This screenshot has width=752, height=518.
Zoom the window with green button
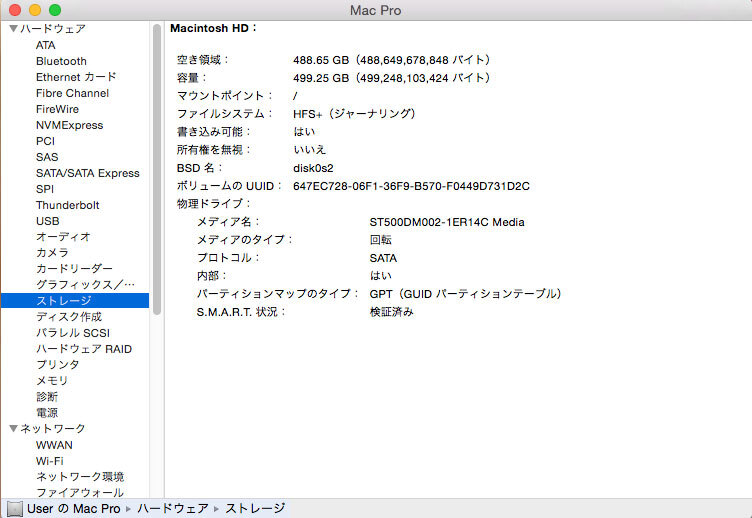click(x=55, y=10)
